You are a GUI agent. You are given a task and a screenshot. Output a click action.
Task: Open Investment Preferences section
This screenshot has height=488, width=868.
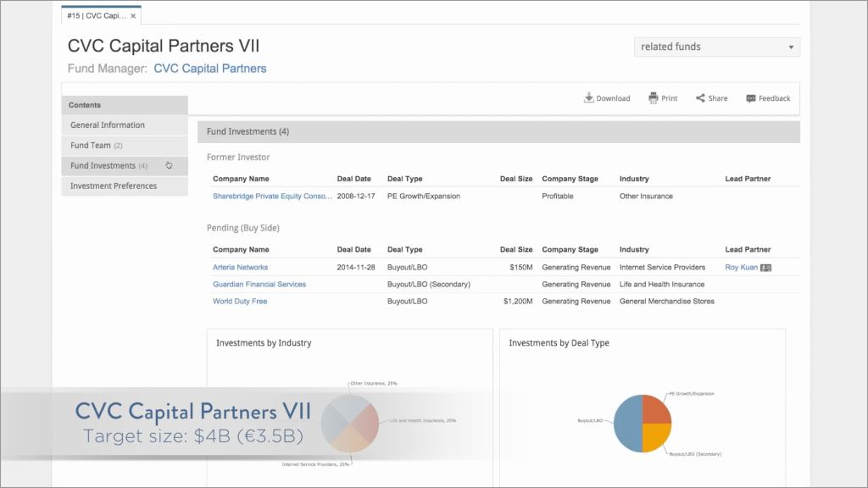(125, 186)
